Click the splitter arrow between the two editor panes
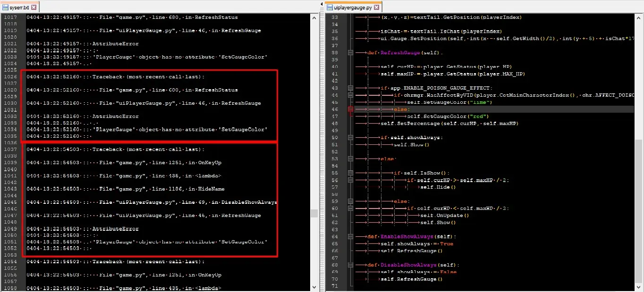Image resolution: width=644 pixels, height=292 pixels. coord(322,4)
